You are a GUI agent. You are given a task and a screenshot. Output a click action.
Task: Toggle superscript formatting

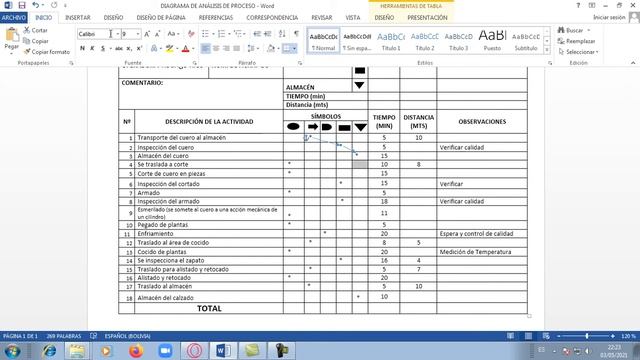click(139, 48)
